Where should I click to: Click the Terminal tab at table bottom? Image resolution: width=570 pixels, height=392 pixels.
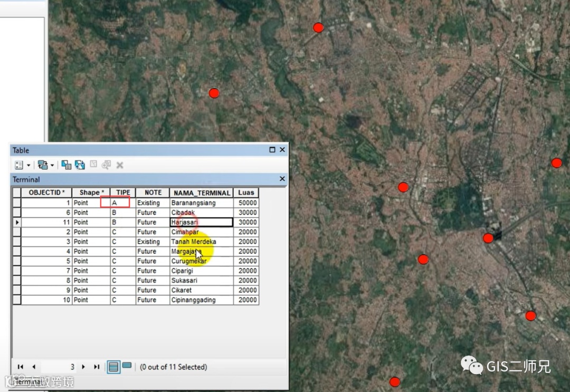pos(27,382)
